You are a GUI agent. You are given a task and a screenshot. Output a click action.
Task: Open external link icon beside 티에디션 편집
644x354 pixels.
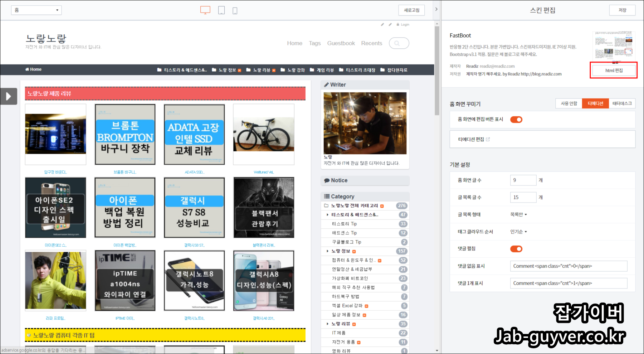488,139
